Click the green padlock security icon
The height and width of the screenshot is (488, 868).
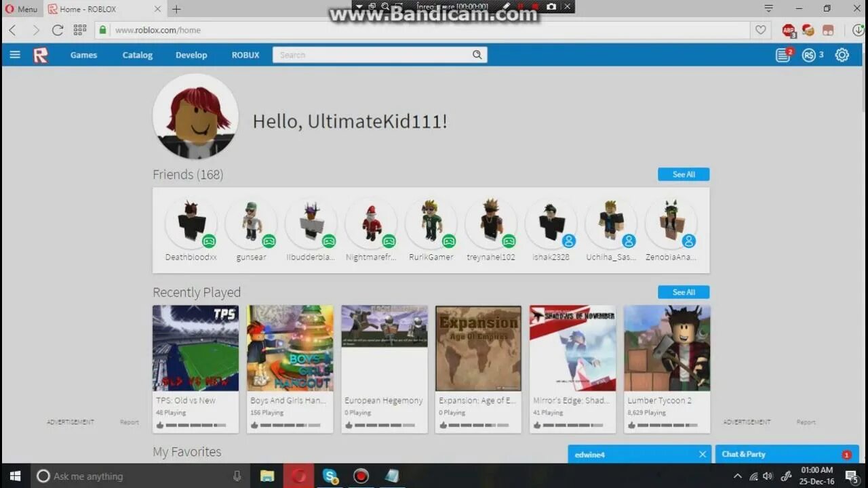coord(103,30)
